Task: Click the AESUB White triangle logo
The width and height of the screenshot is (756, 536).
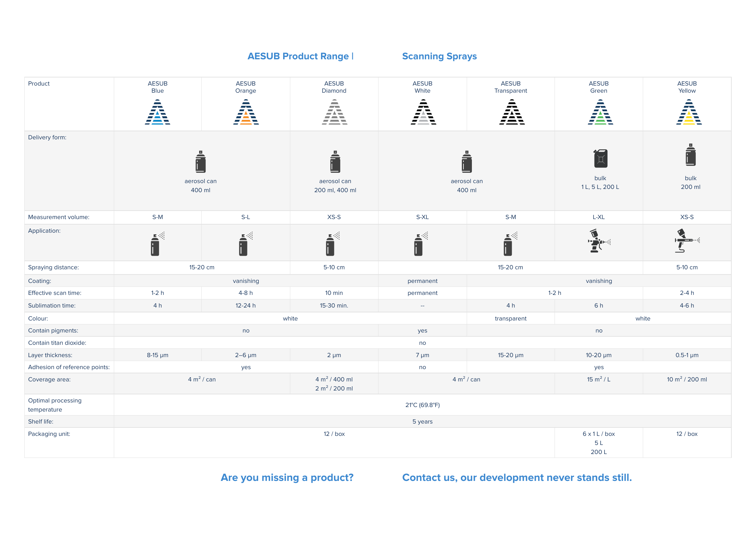Action: [423, 112]
